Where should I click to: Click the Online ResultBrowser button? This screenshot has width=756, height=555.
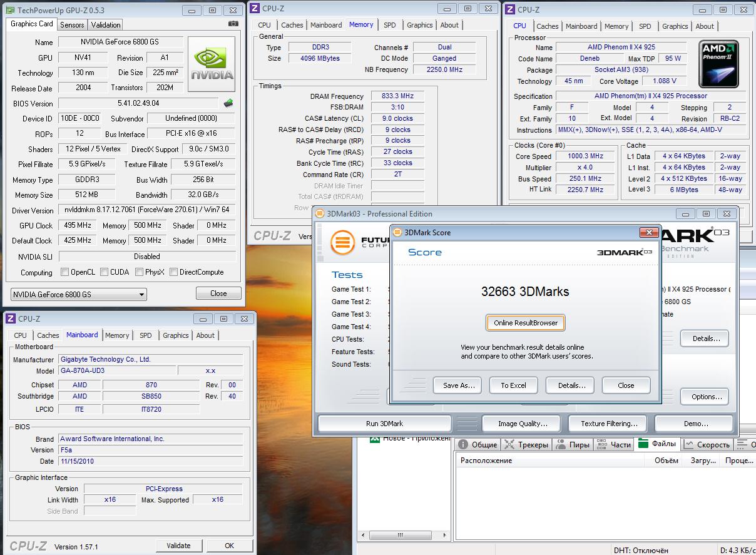(526, 323)
